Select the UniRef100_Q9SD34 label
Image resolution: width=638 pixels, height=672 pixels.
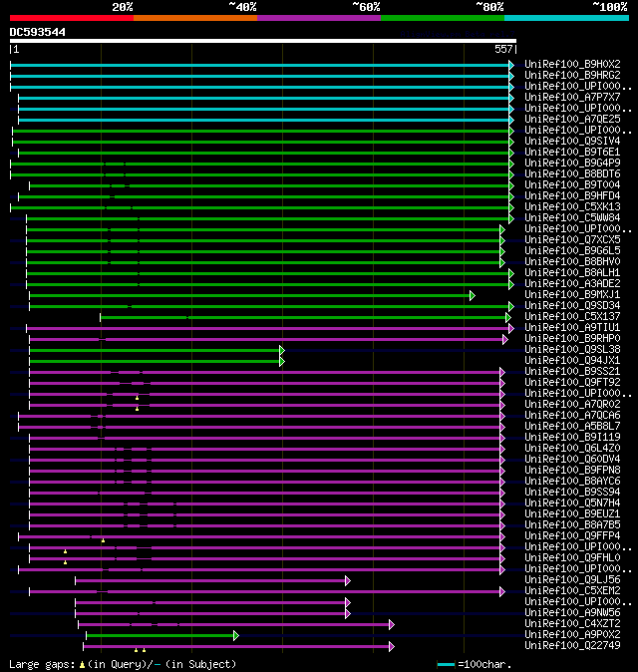[572, 305]
